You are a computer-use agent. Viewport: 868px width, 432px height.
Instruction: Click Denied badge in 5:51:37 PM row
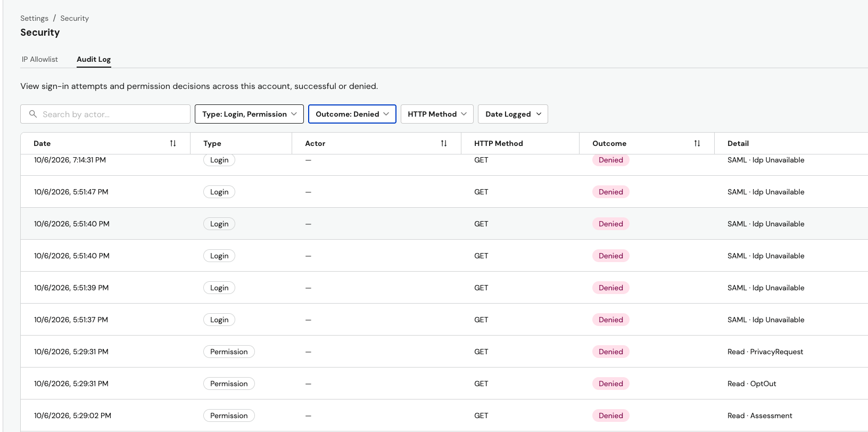pos(611,320)
